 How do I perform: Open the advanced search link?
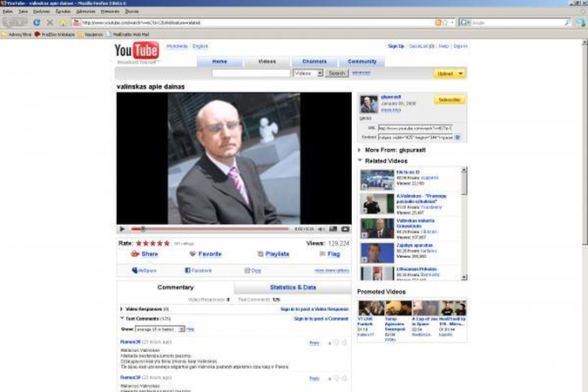361,73
